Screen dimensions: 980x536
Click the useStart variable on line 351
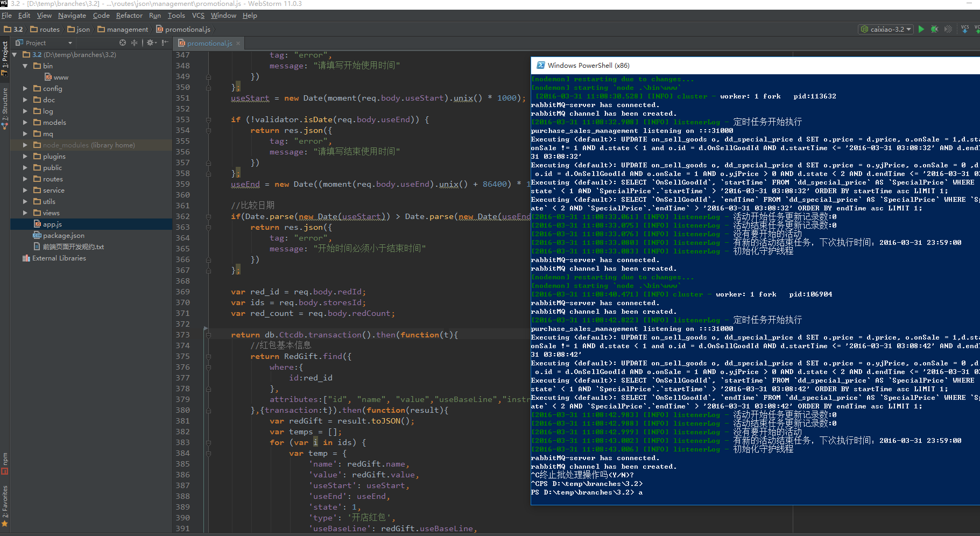tap(250, 98)
